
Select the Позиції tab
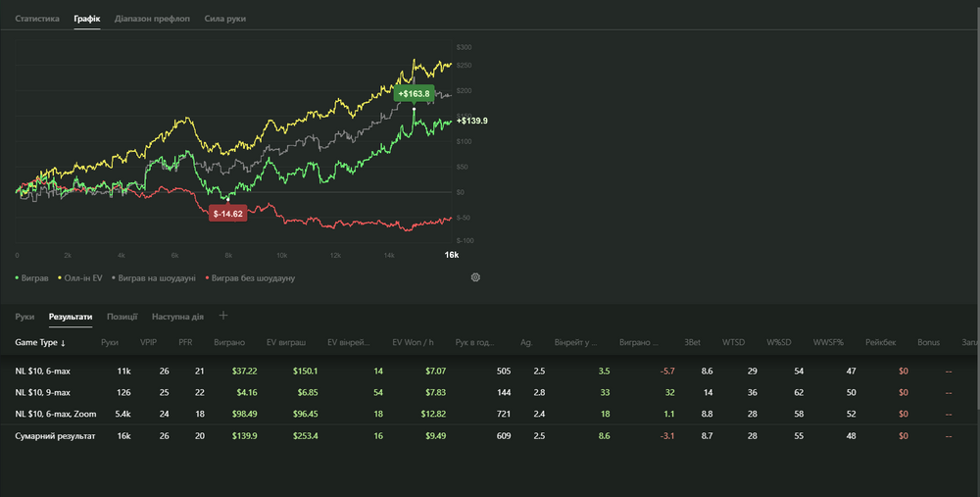(x=122, y=317)
